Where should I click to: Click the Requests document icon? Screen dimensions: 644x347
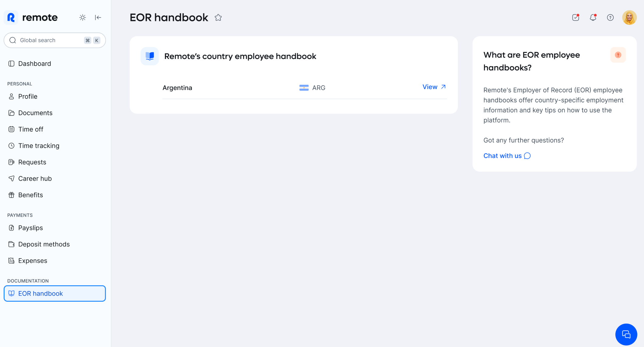click(11, 162)
